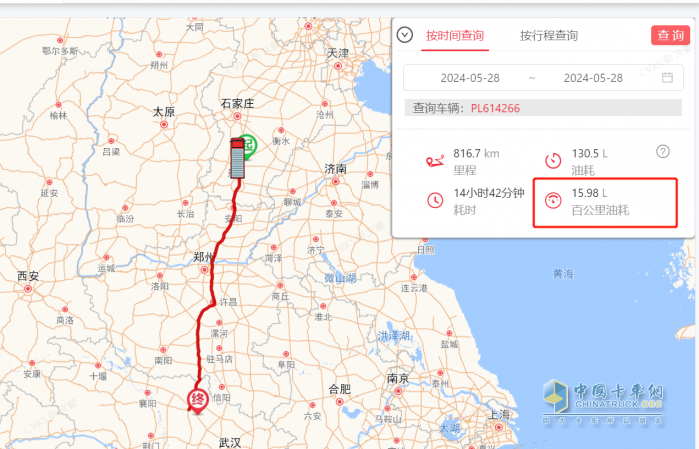Click the 郑州 city marker on map
This screenshot has height=449, width=699.
[204, 270]
